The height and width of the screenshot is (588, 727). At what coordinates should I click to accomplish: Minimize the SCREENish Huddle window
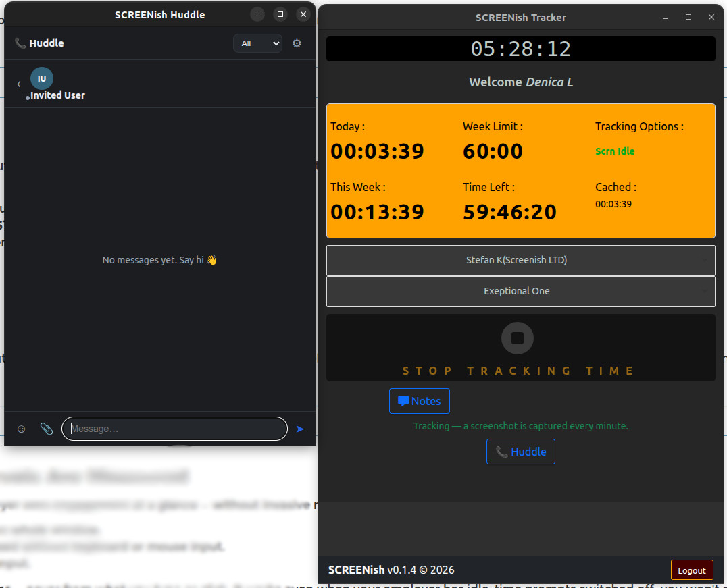[x=257, y=14]
